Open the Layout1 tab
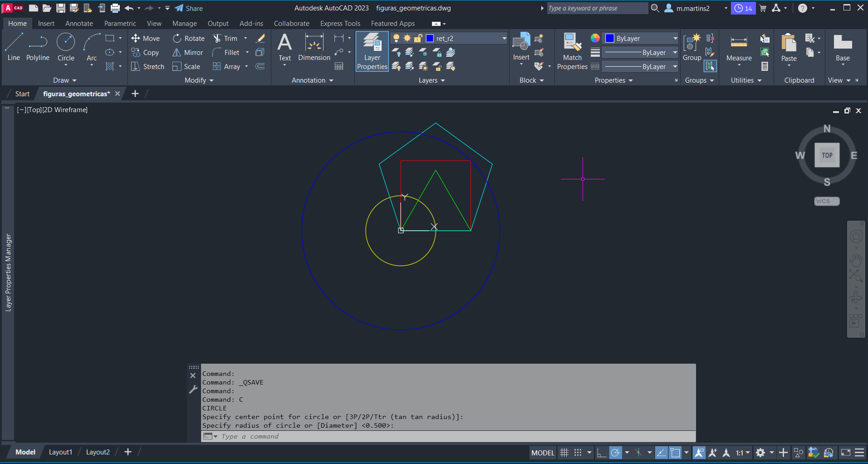 60,452
